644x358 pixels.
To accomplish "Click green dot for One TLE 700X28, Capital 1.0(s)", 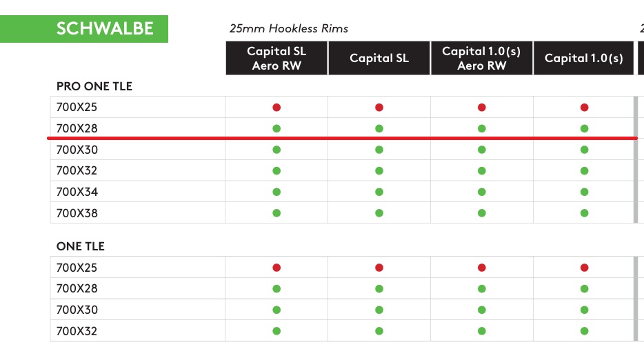I will [585, 289].
